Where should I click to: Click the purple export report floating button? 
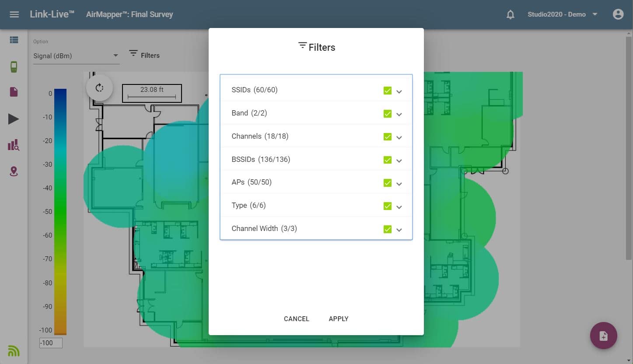pyautogui.click(x=603, y=336)
